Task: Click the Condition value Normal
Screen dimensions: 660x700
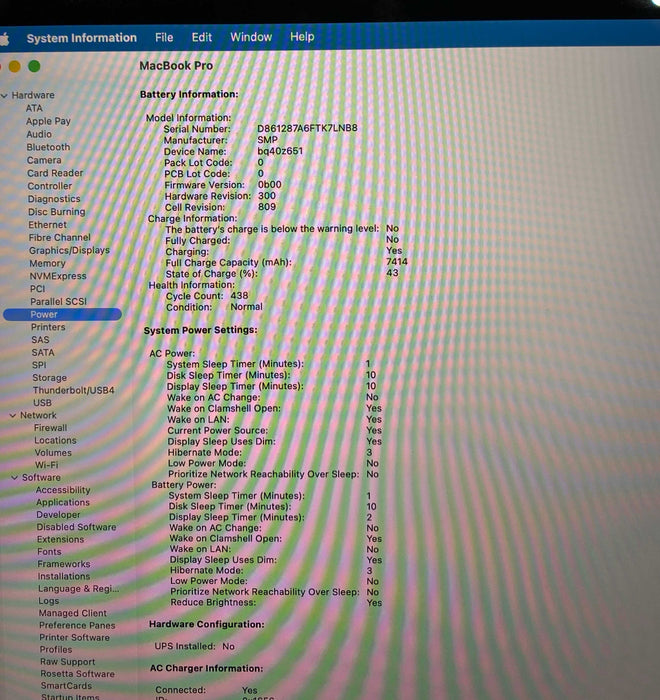Action: [246, 307]
